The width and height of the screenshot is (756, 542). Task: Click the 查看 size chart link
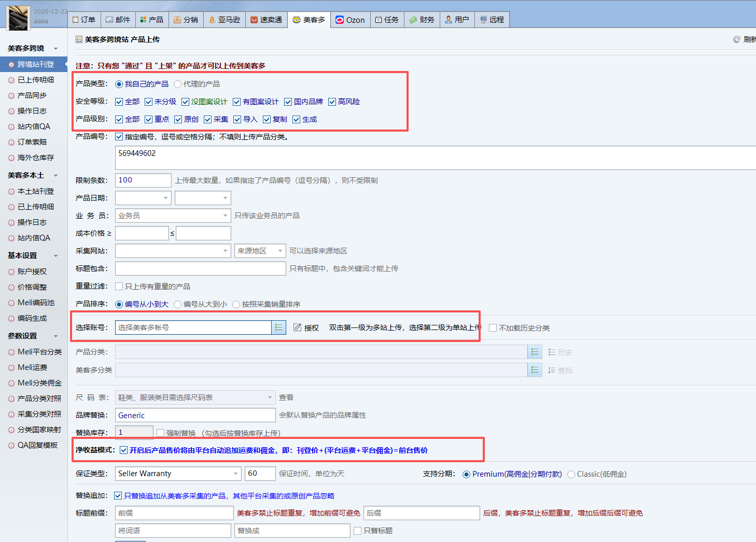pyautogui.click(x=286, y=397)
